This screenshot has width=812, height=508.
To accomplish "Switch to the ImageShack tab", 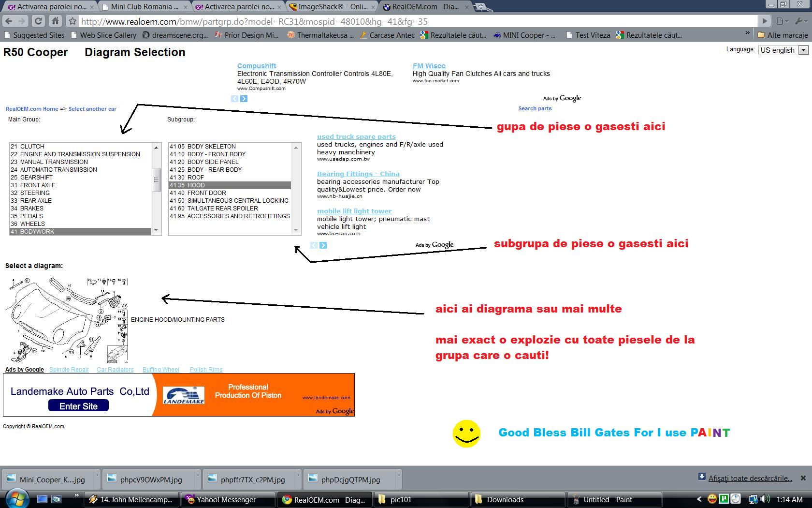I will [332, 7].
